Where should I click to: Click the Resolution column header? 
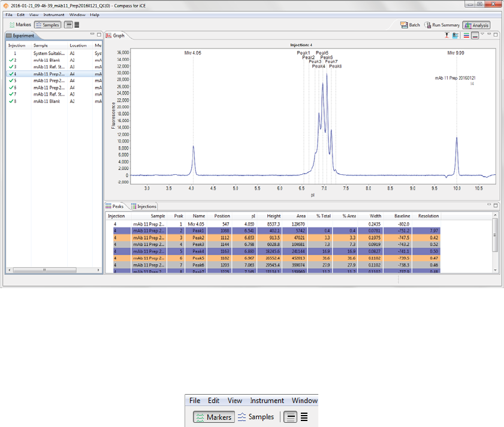point(428,216)
